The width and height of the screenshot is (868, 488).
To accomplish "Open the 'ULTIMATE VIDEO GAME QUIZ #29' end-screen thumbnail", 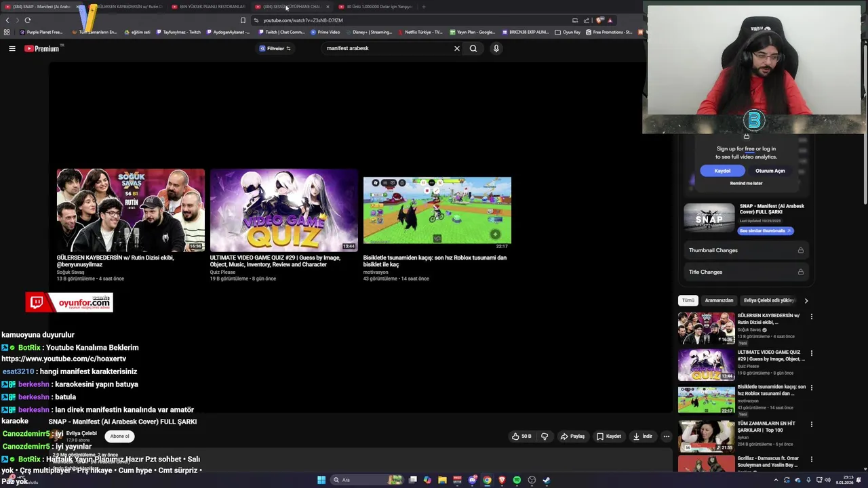I will [283, 210].
